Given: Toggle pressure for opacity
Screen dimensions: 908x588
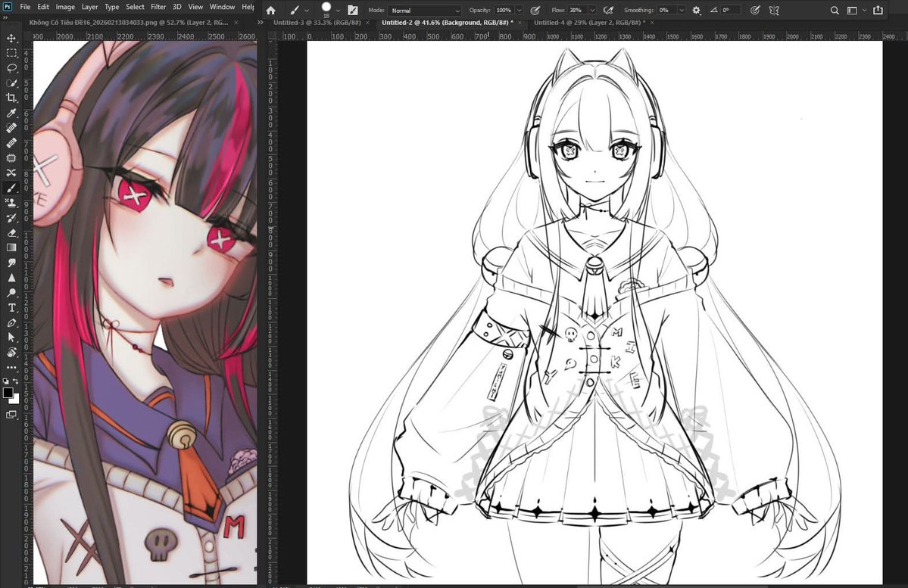Looking at the screenshot, I should click(535, 10).
